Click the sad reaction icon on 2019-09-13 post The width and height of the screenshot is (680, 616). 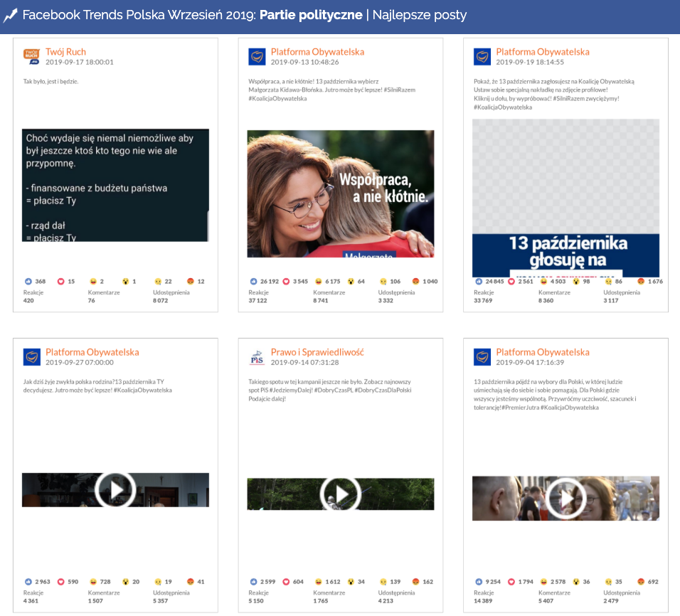coord(383,282)
